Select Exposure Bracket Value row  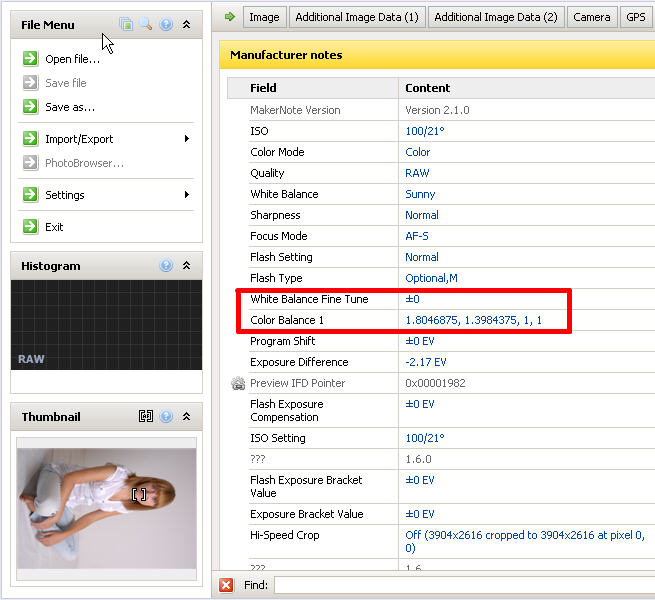pos(452,514)
